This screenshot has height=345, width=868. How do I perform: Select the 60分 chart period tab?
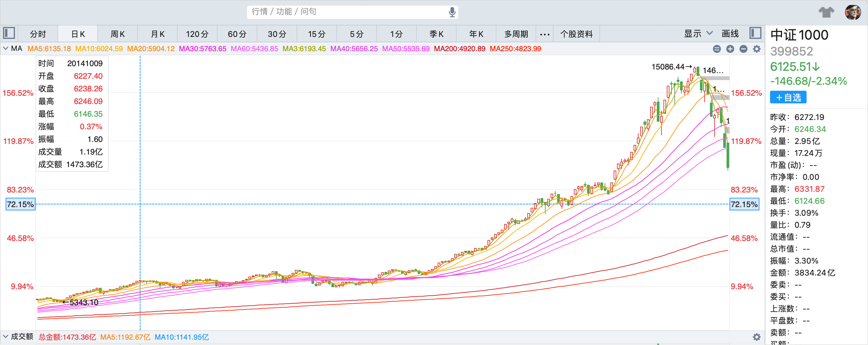click(237, 34)
